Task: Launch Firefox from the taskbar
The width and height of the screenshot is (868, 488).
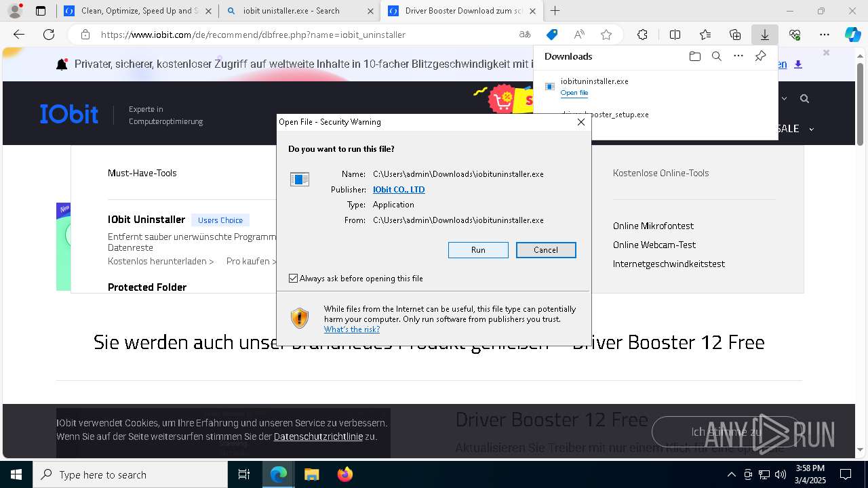Action: point(344,474)
